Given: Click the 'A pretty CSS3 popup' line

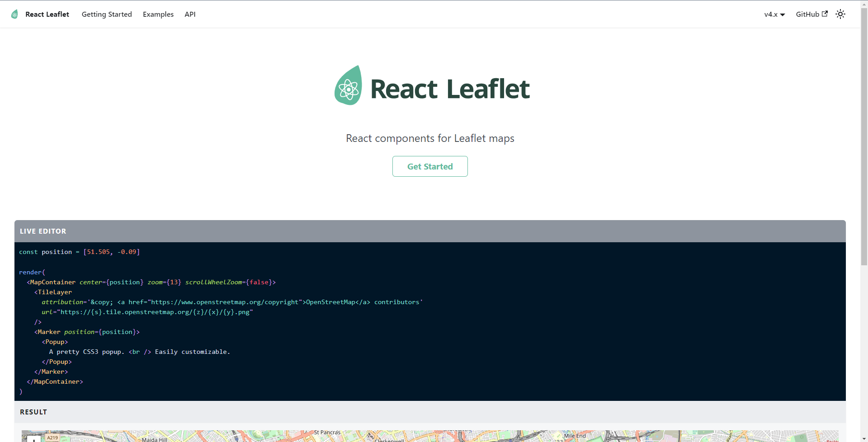Looking at the screenshot, I should click(x=140, y=352).
